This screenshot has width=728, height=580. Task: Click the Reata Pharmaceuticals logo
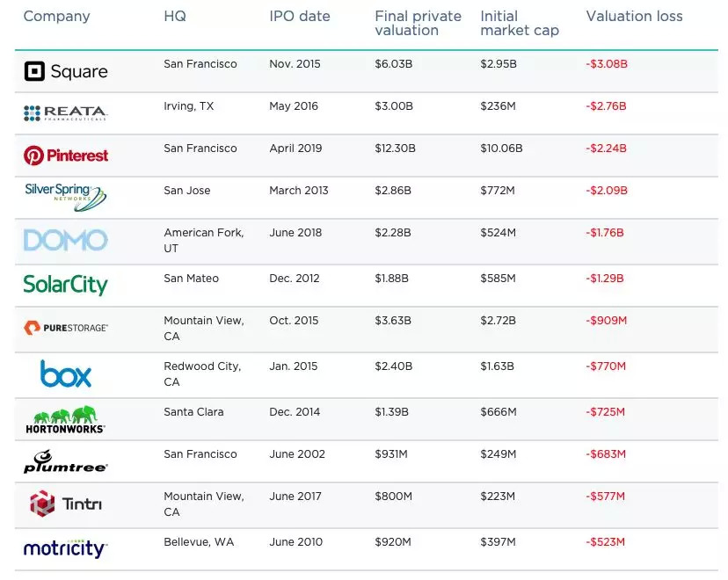point(65,113)
